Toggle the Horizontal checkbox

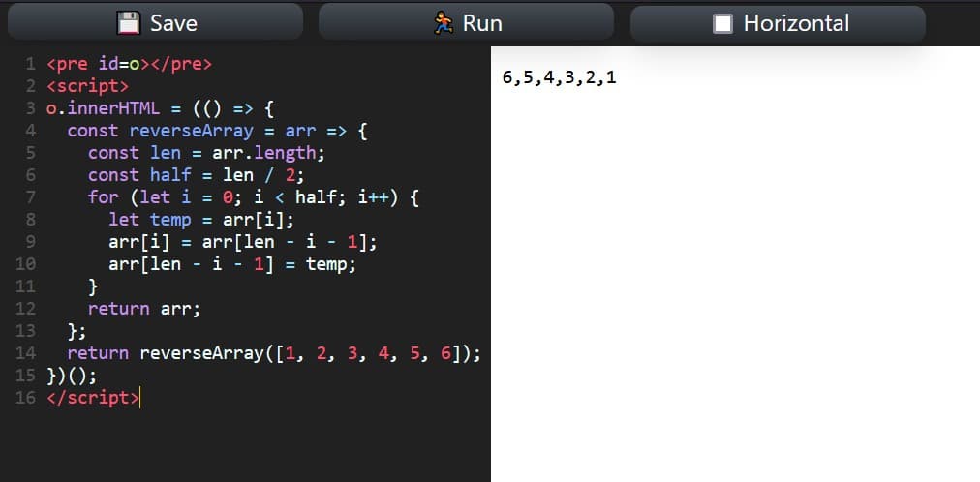pyautogui.click(x=723, y=24)
